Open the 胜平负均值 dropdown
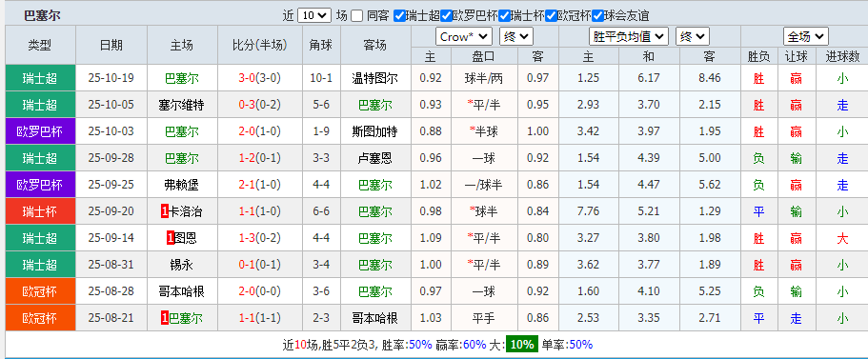Viewport: 868px width, 359px height. 628,36
